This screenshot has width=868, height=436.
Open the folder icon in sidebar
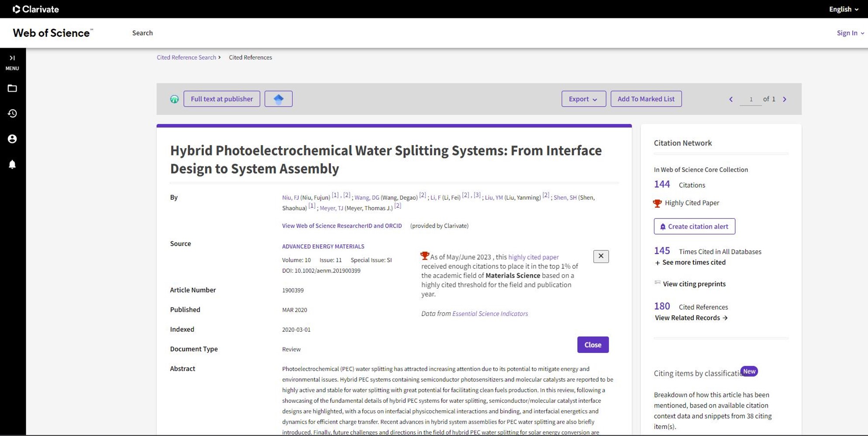pos(12,88)
